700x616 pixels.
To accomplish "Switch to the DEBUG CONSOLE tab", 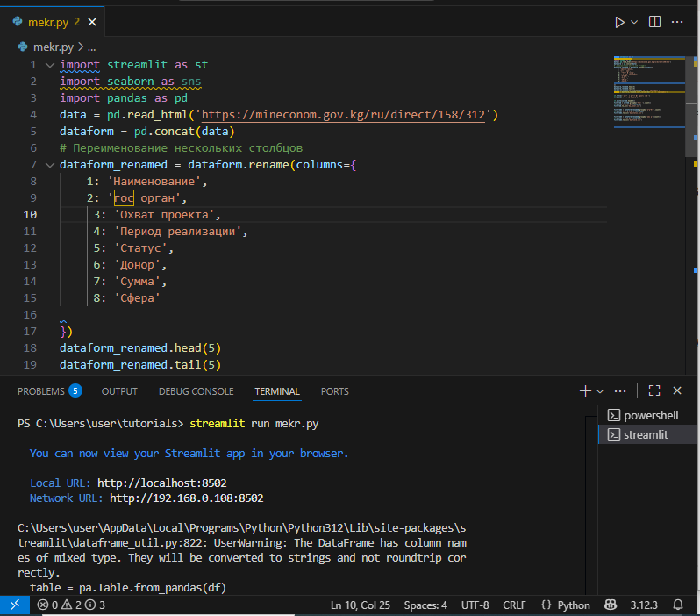I will point(196,391).
